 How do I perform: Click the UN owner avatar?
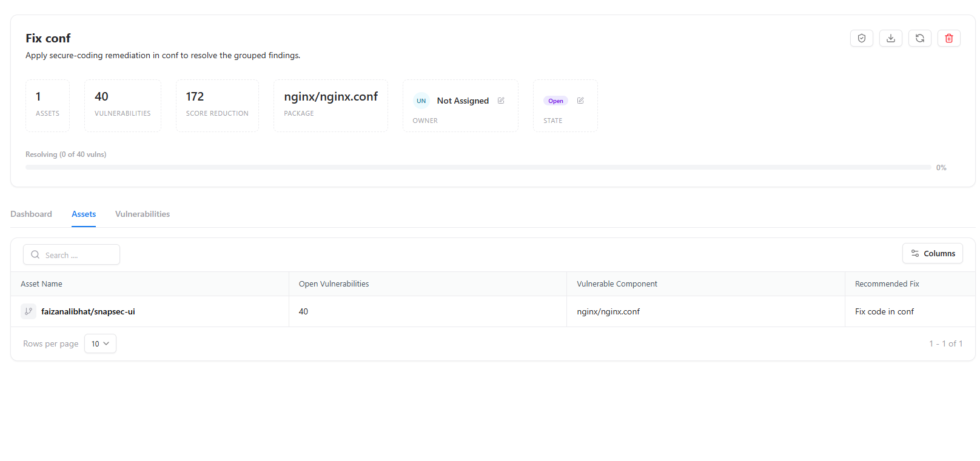click(x=421, y=101)
